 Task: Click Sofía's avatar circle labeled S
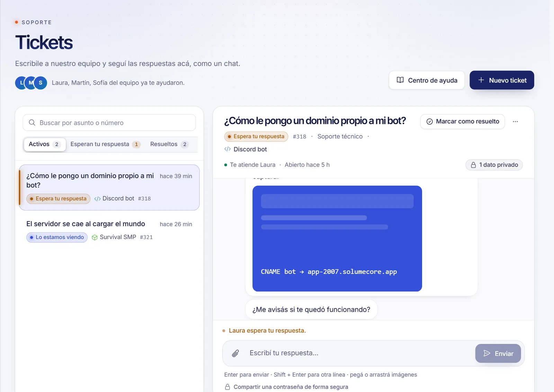(41, 83)
